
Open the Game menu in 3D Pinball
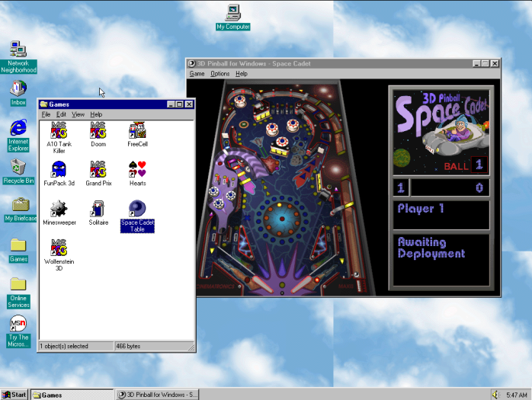(197, 74)
